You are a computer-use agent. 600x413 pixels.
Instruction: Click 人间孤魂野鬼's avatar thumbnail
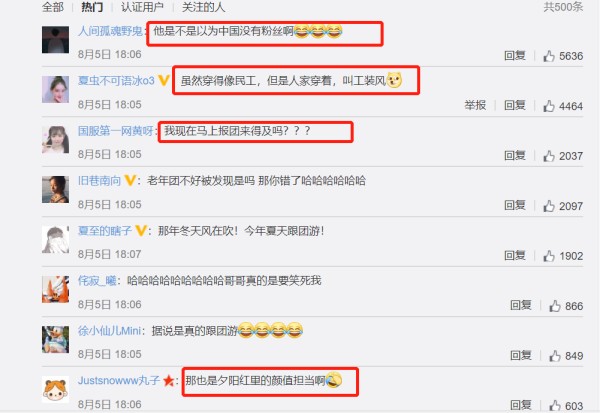pyautogui.click(x=55, y=39)
